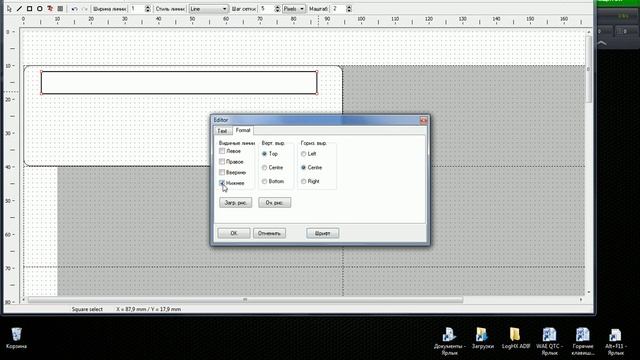Click the Загр. рис. load picture button

click(x=236, y=202)
